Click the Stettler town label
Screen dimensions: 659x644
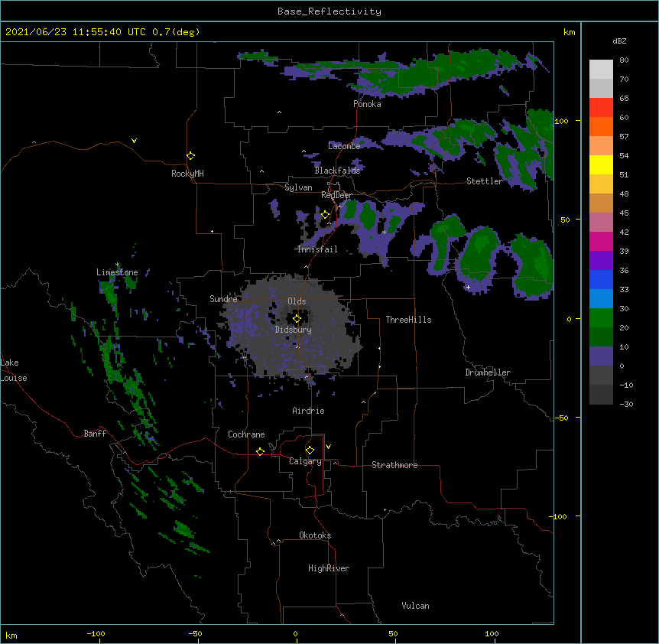pos(485,181)
